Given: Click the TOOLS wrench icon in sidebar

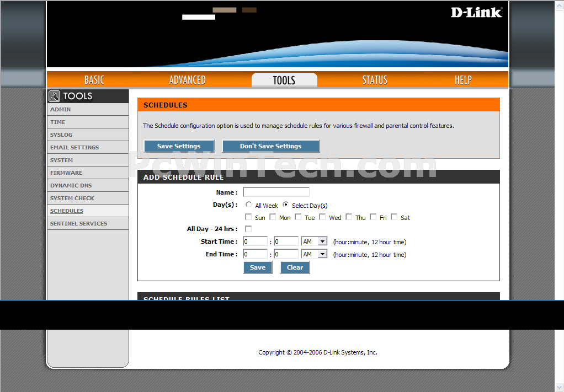Looking at the screenshot, I should [x=54, y=96].
